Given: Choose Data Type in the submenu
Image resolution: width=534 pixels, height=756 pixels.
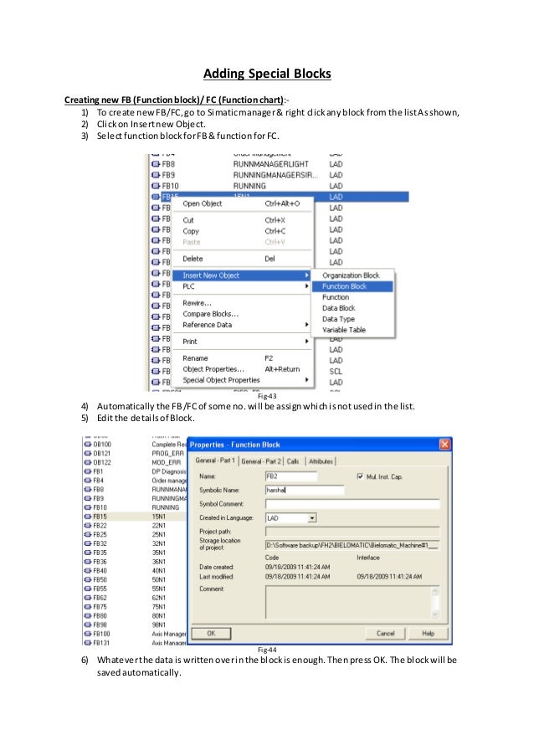Looking at the screenshot, I should 352,319.
